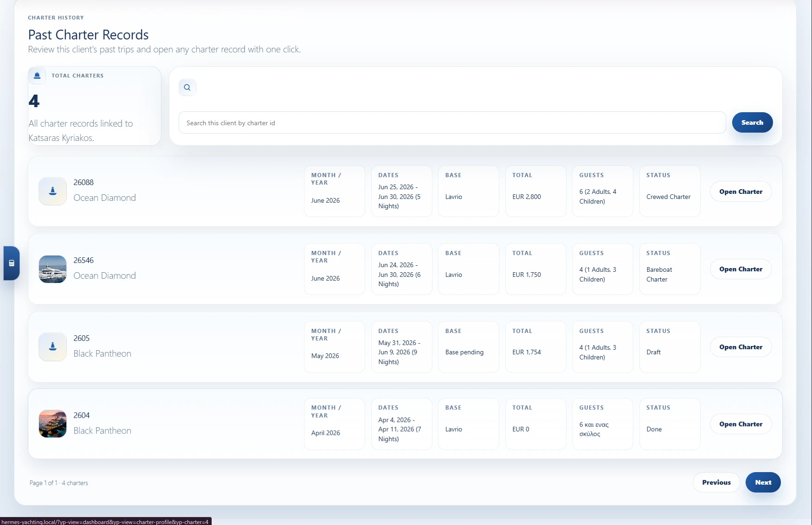Click the April 2026 month value
812x525 pixels.
326,433
